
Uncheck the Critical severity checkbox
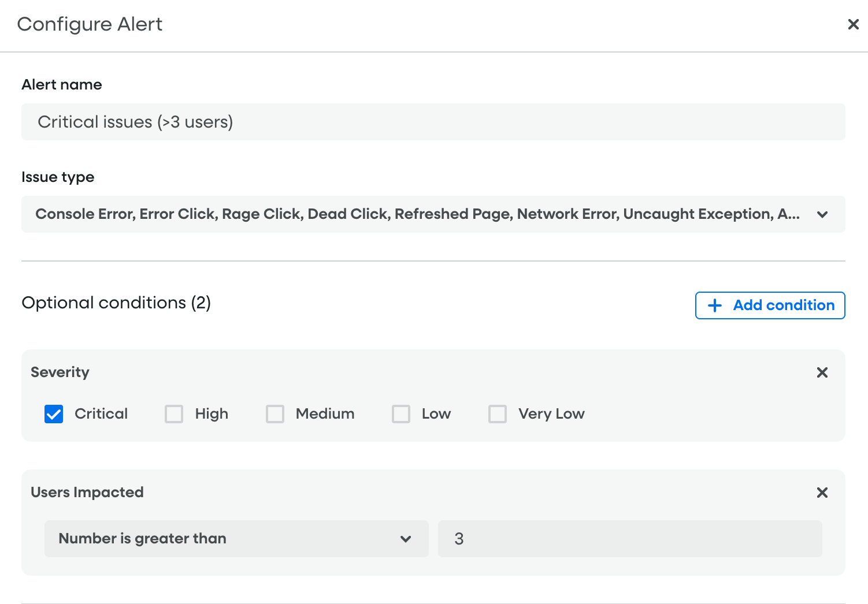click(x=54, y=414)
